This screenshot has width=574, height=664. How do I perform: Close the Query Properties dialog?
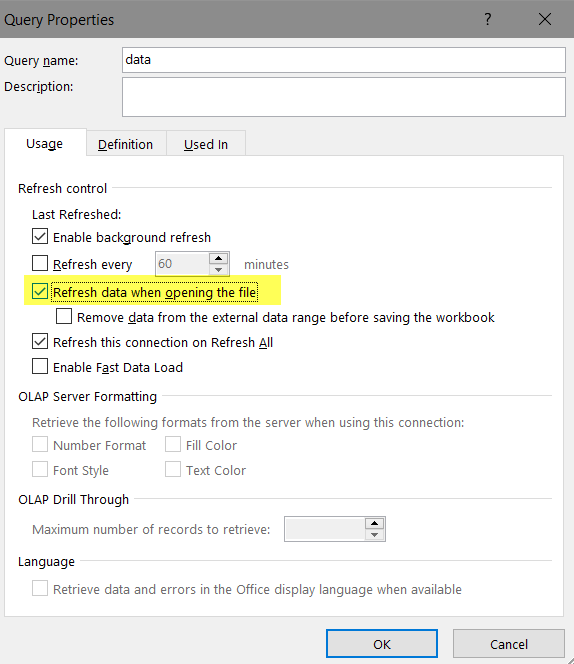545,19
